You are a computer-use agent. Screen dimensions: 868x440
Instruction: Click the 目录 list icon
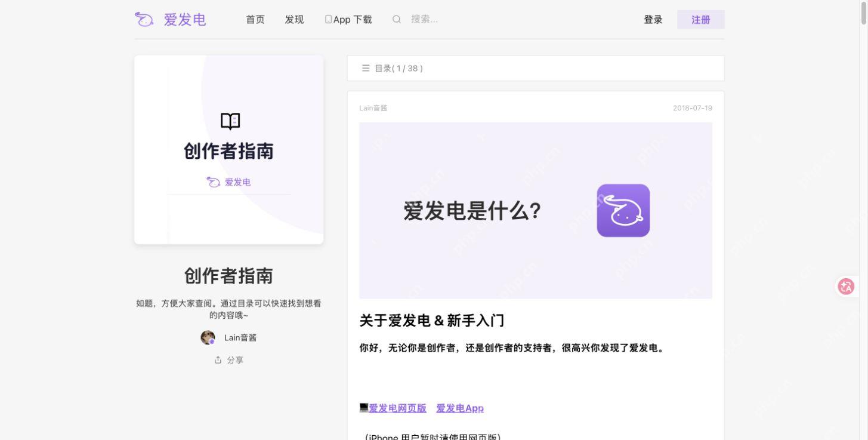pyautogui.click(x=366, y=68)
